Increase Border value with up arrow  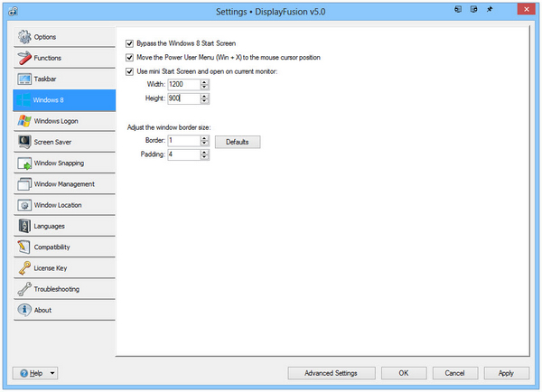204,138
